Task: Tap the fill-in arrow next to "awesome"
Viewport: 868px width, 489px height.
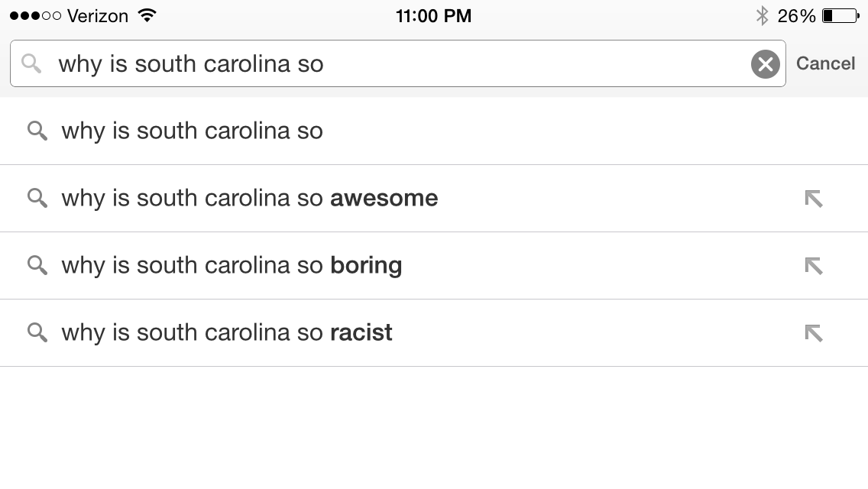Action: [814, 199]
